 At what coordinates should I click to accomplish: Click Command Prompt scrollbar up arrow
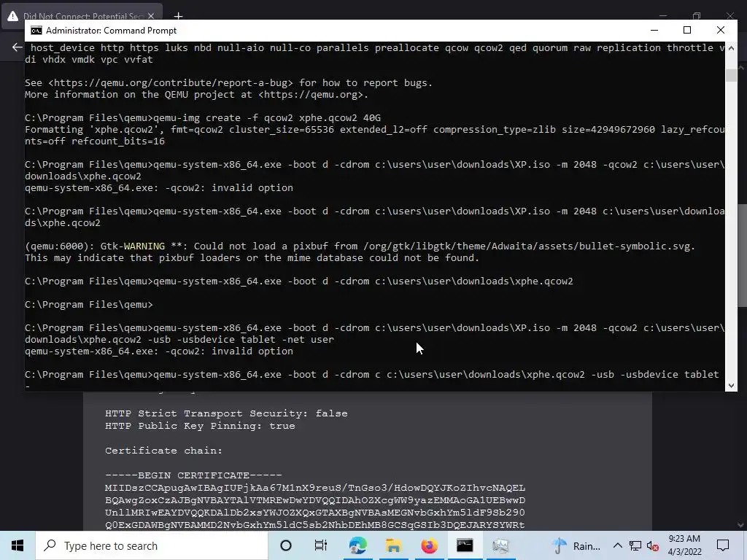731,47
